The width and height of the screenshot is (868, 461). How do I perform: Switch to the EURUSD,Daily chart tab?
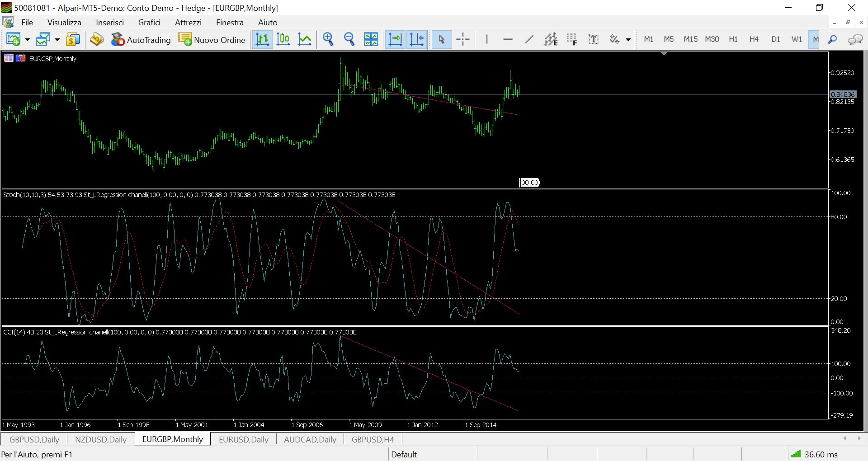click(x=243, y=439)
